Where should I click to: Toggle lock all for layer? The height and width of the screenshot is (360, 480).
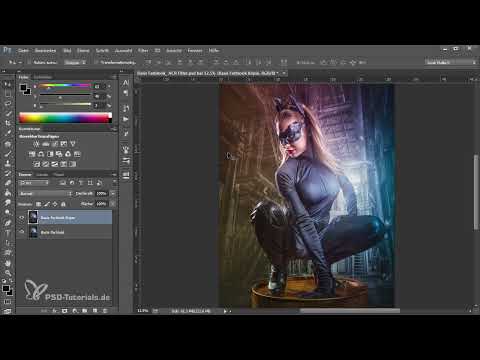(63, 204)
